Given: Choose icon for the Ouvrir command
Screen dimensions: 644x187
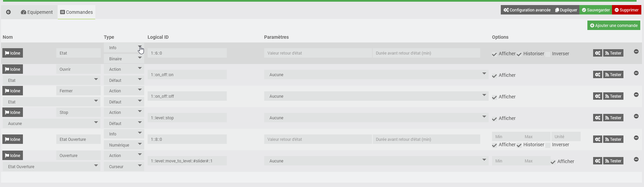Looking at the screenshot, I should click(x=13, y=69).
